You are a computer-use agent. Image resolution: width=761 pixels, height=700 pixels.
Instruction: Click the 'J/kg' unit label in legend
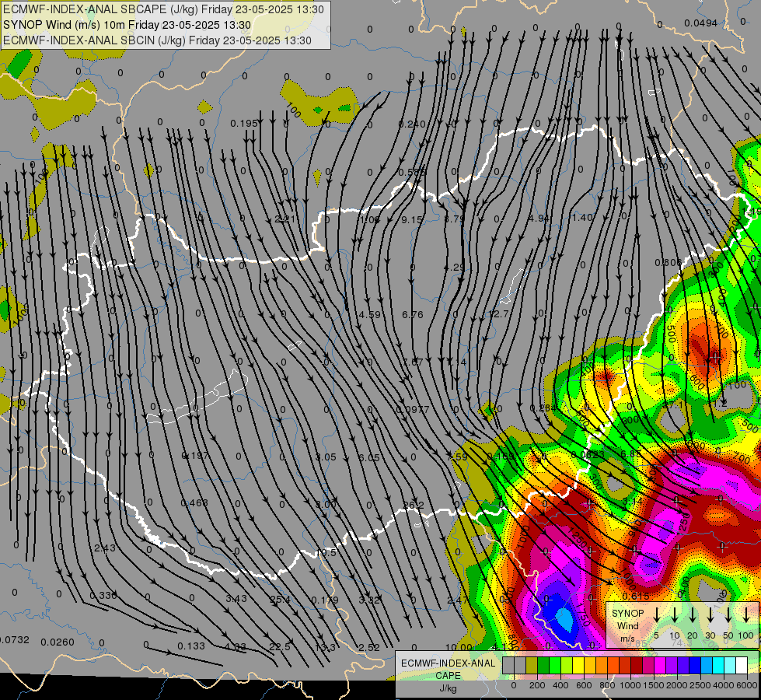click(x=448, y=688)
